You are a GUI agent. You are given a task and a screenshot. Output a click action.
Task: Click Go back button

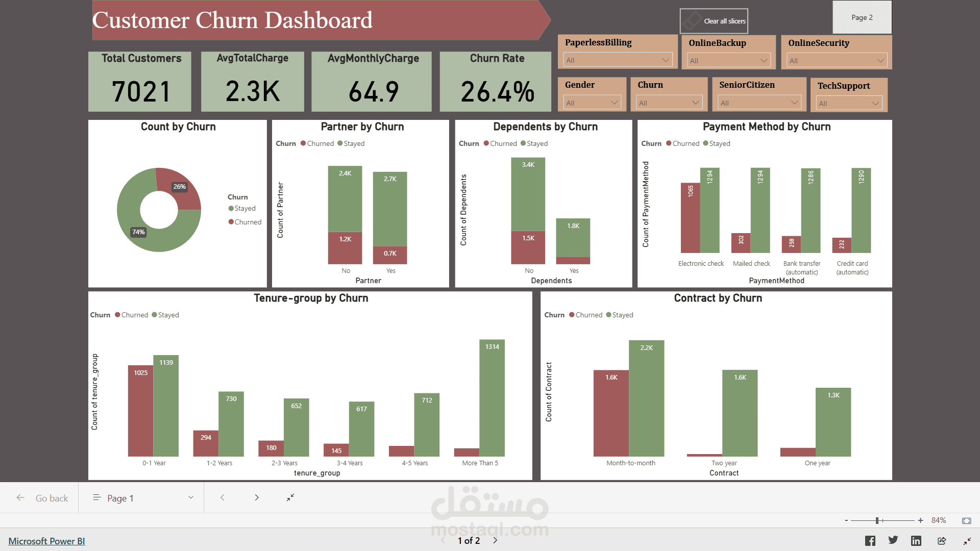(42, 498)
